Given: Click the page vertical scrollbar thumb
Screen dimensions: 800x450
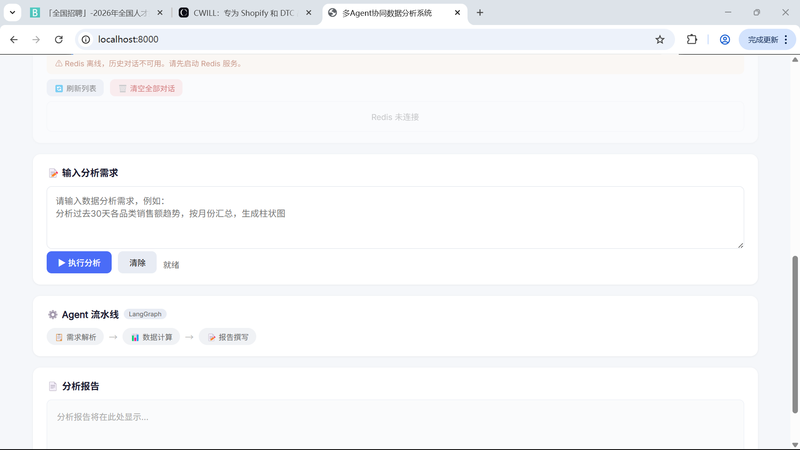Looking at the screenshot, I should (795, 335).
